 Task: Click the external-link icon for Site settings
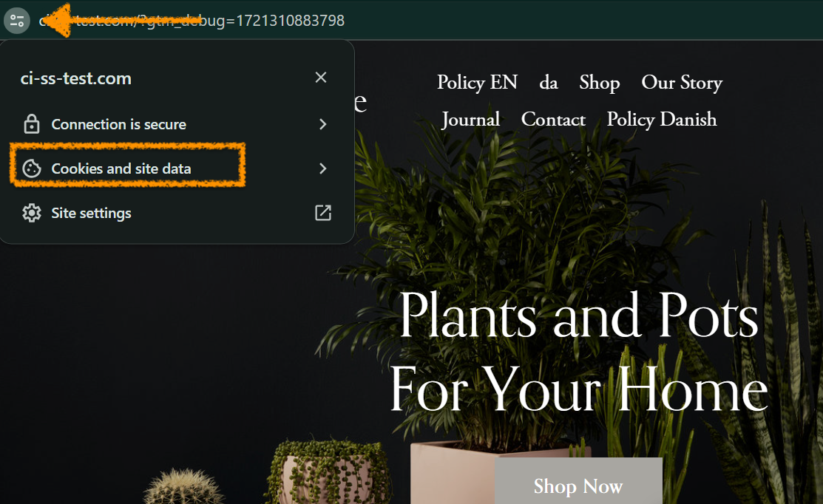tap(323, 213)
